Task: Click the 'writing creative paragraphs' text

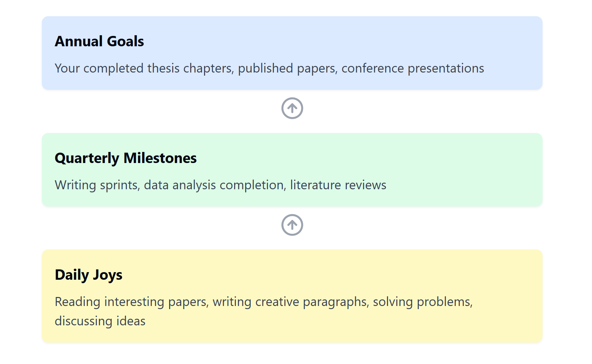Action: [290, 302]
